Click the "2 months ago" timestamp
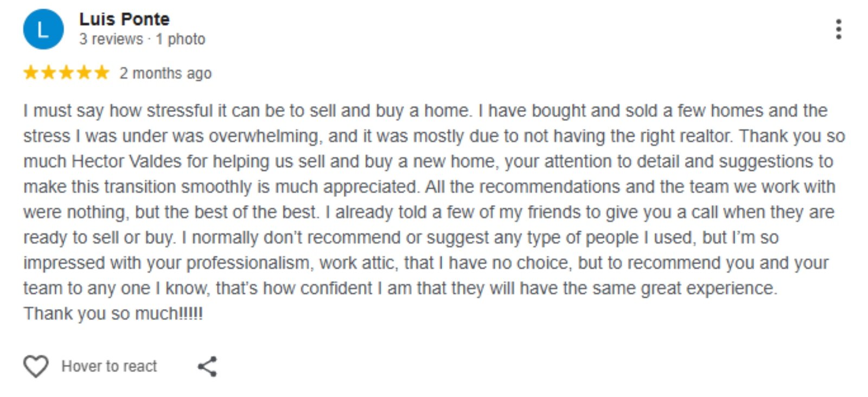Screen dimensions: 868x397 click(x=165, y=73)
